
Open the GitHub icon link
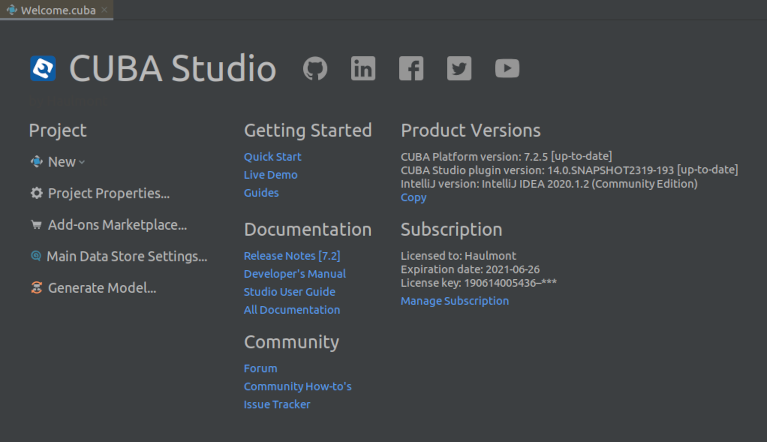point(315,68)
